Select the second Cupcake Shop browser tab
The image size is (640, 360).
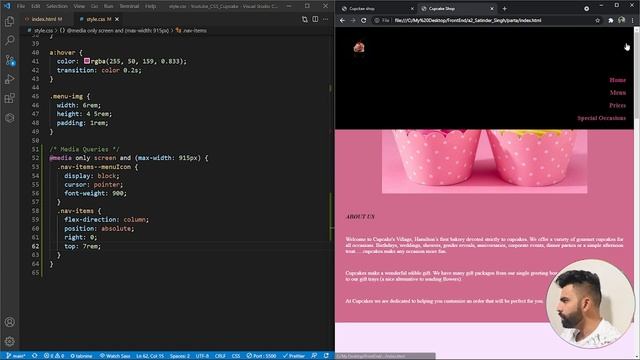pos(458,8)
